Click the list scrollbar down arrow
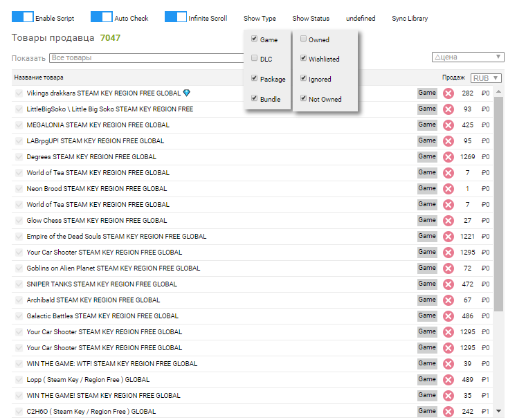The image size is (517, 420). pyautogui.click(x=498, y=411)
